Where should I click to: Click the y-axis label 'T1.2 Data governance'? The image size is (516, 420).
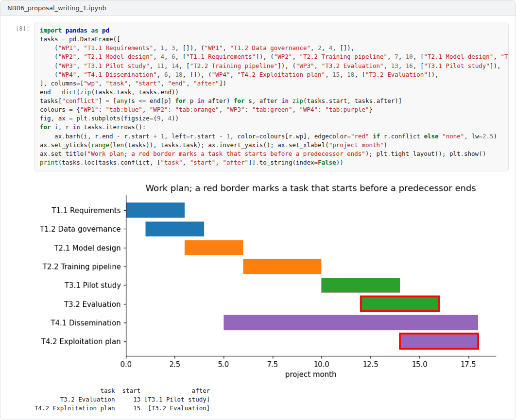(80, 229)
